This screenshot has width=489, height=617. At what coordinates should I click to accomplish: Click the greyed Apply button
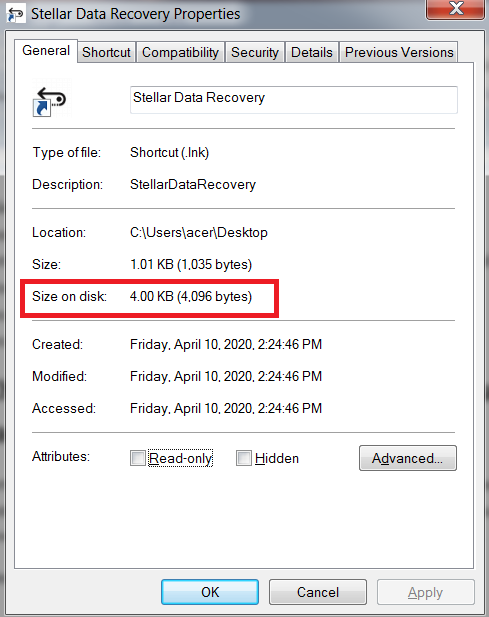[426, 592]
